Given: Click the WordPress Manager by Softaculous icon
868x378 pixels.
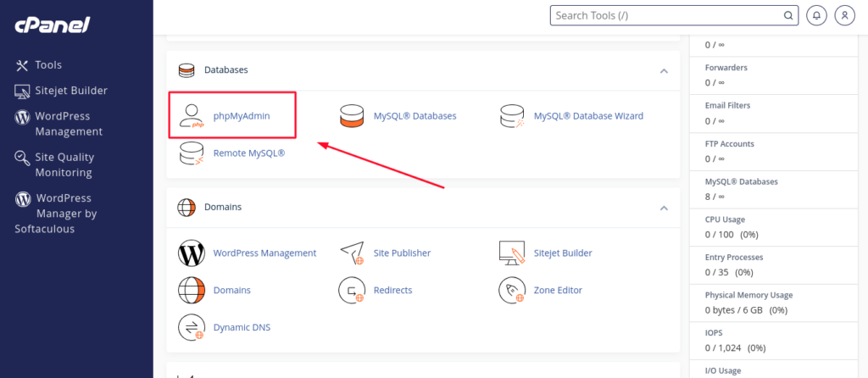Looking at the screenshot, I should tap(22, 198).
